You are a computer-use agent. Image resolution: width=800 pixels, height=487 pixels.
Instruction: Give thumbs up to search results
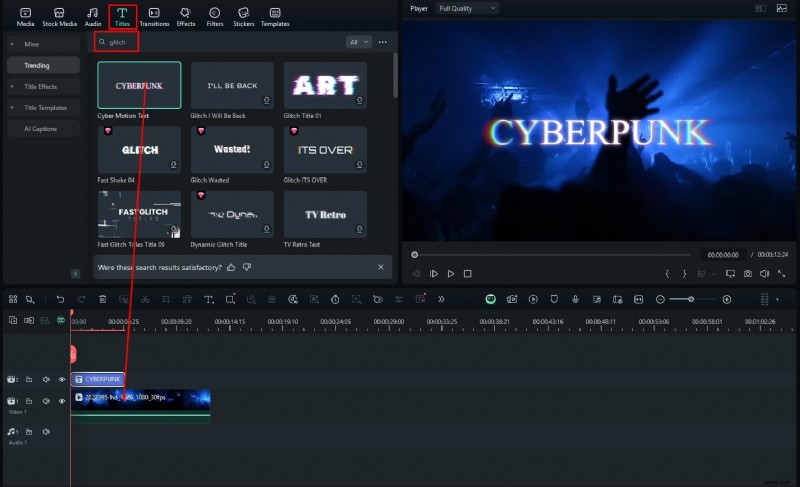[231, 267]
